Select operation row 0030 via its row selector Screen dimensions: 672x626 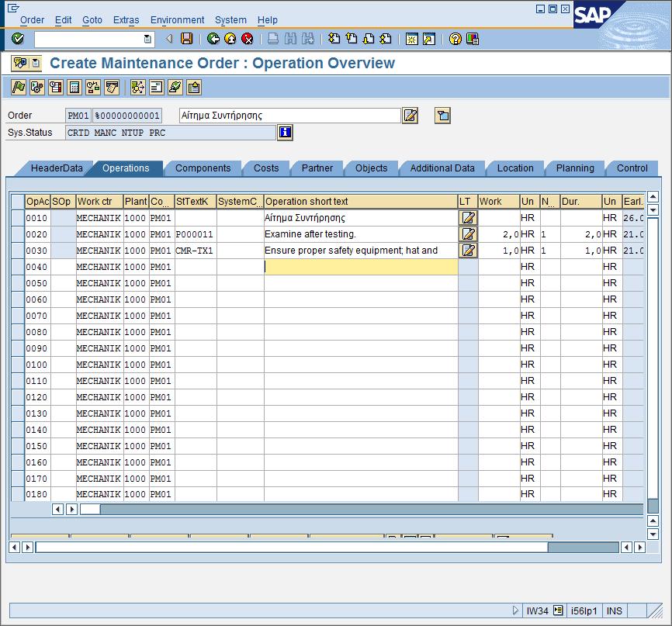tap(18, 251)
